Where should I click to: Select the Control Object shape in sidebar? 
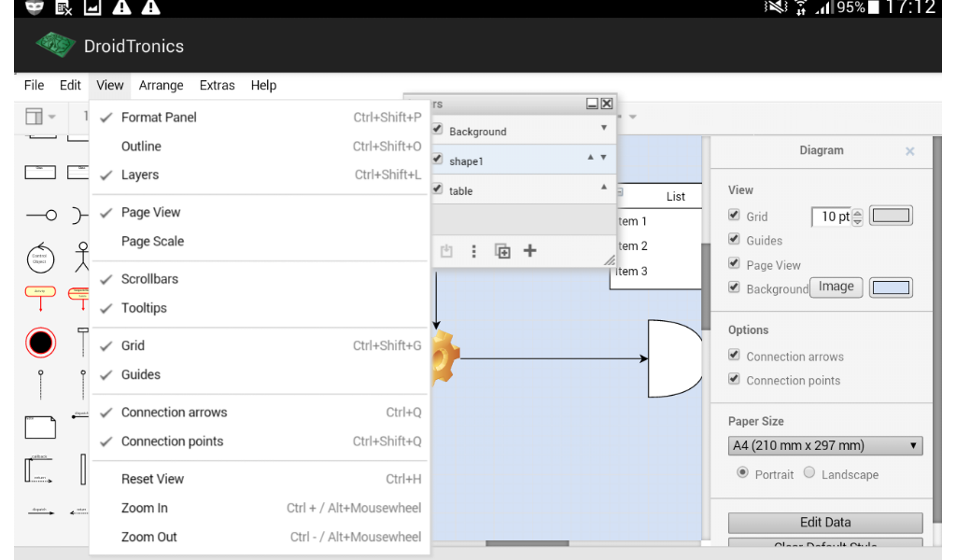[39, 259]
